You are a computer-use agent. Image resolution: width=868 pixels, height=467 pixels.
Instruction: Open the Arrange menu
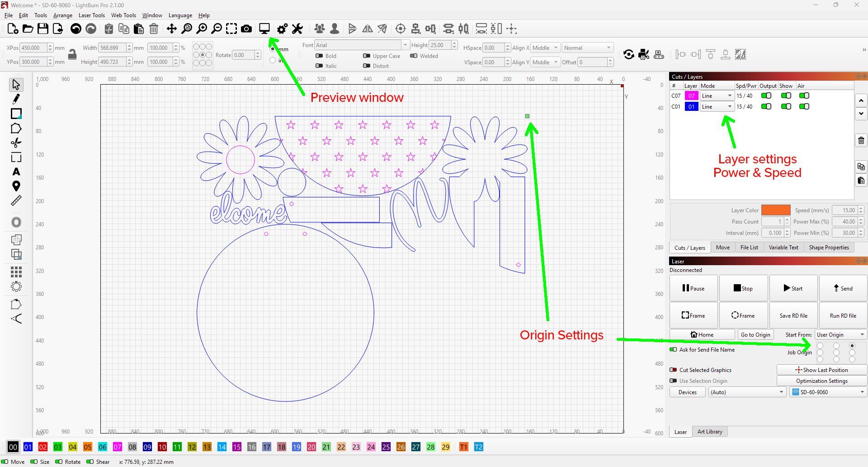point(63,15)
